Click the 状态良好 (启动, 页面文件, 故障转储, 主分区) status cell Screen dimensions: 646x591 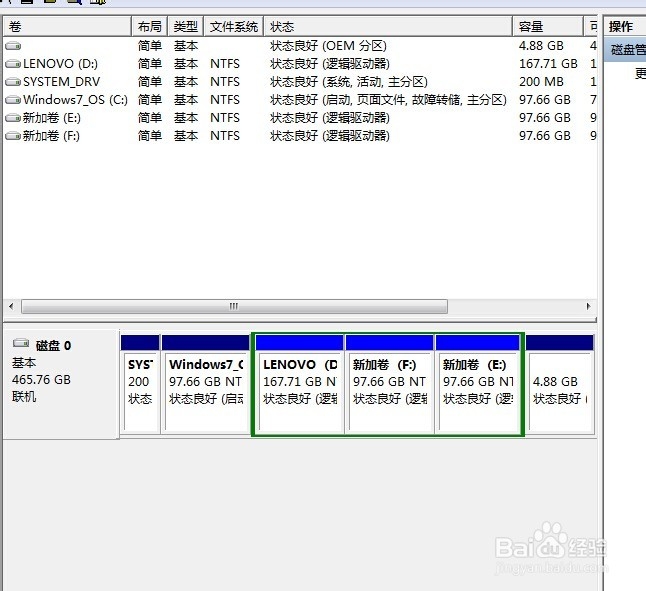[x=388, y=100]
